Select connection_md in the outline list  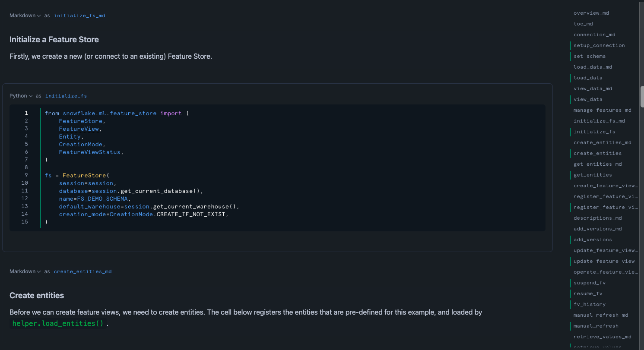(x=594, y=35)
